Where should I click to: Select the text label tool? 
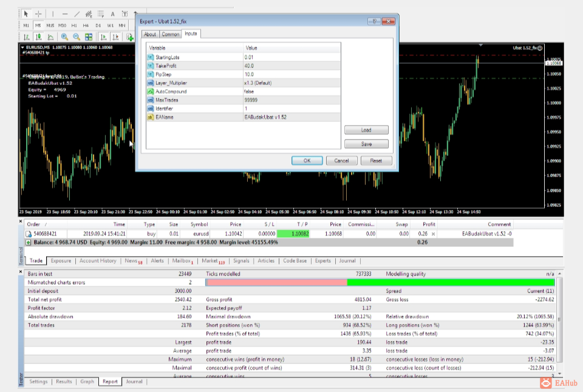124,14
